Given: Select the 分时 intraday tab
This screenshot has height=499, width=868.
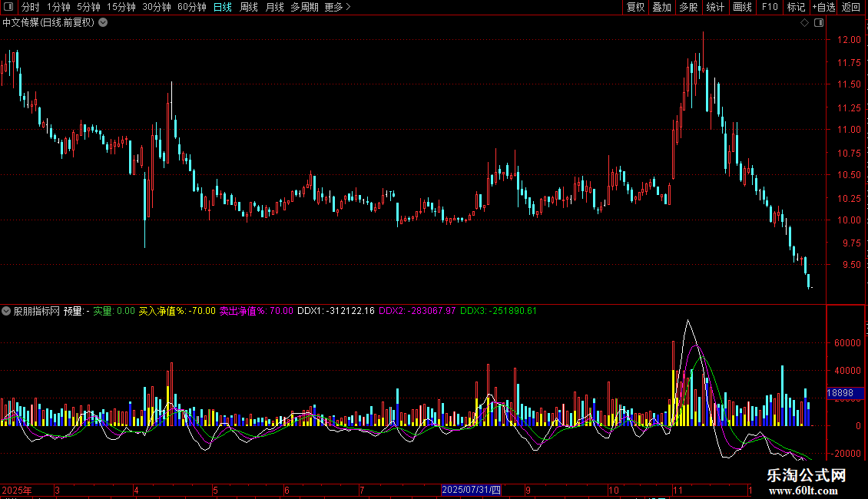Looking at the screenshot, I should [x=30, y=7].
